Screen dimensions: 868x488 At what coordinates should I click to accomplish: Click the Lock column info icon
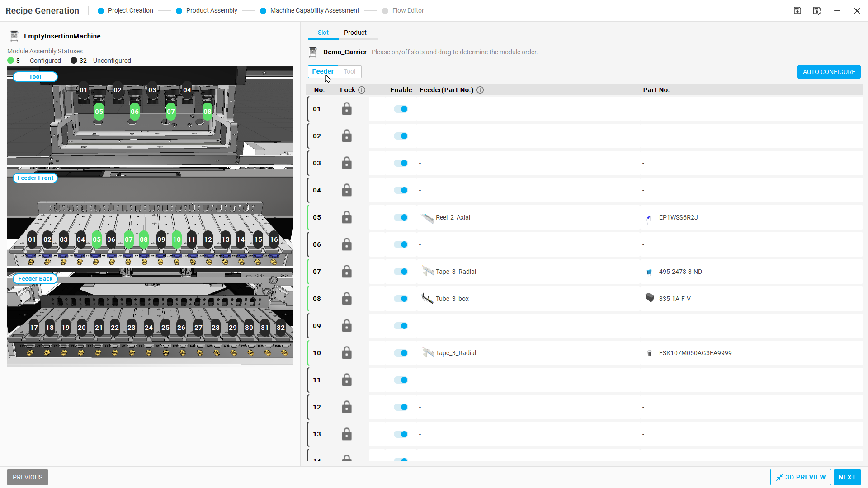pyautogui.click(x=362, y=90)
